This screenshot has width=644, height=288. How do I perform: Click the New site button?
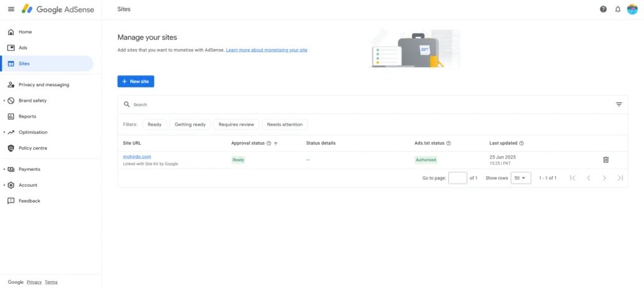click(135, 82)
